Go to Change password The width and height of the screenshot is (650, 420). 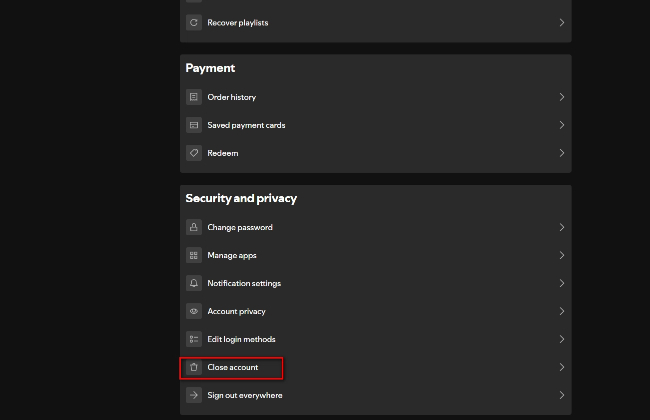click(x=376, y=227)
